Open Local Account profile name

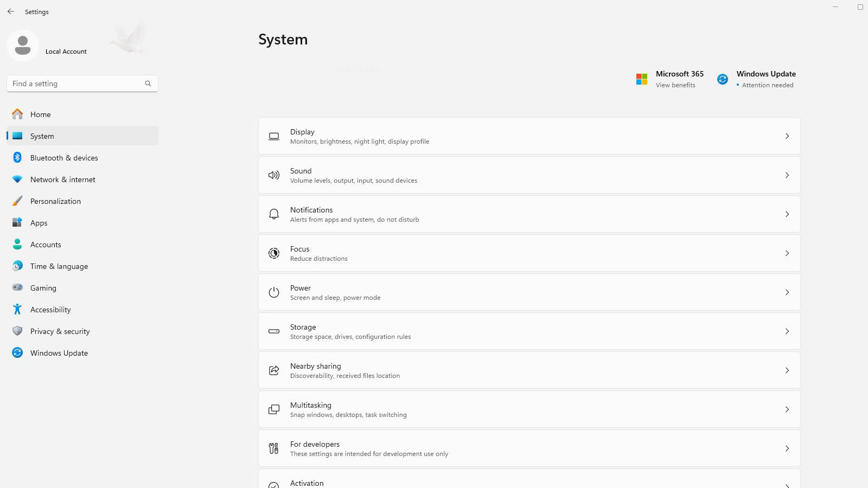66,52
